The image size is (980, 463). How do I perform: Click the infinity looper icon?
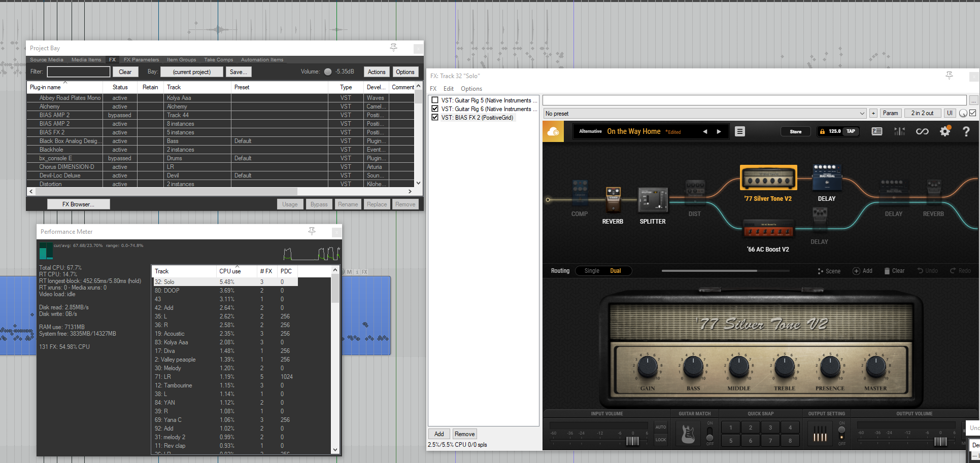point(922,131)
